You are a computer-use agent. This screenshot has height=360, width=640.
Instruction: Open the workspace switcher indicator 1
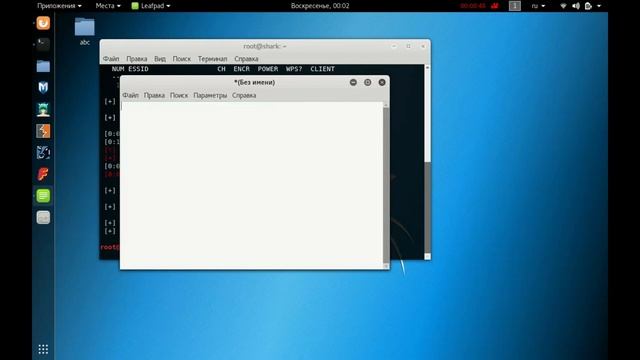point(515,6)
